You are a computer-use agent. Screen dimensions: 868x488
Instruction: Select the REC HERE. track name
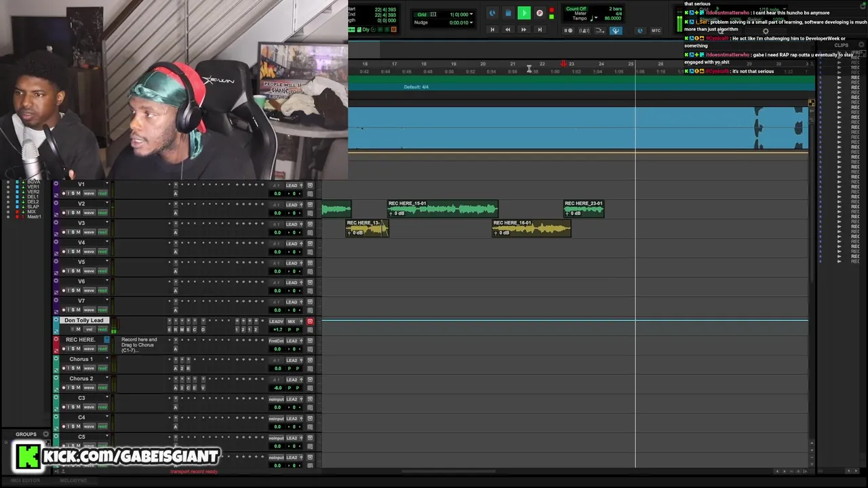coord(81,340)
